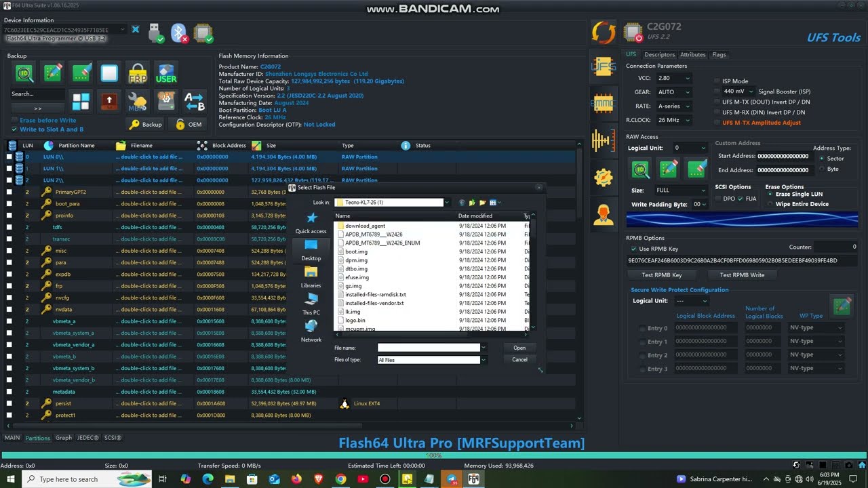The image size is (868, 488).
Task: Open RAW Access Logical Unit dropdown
Action: (690, 148)
